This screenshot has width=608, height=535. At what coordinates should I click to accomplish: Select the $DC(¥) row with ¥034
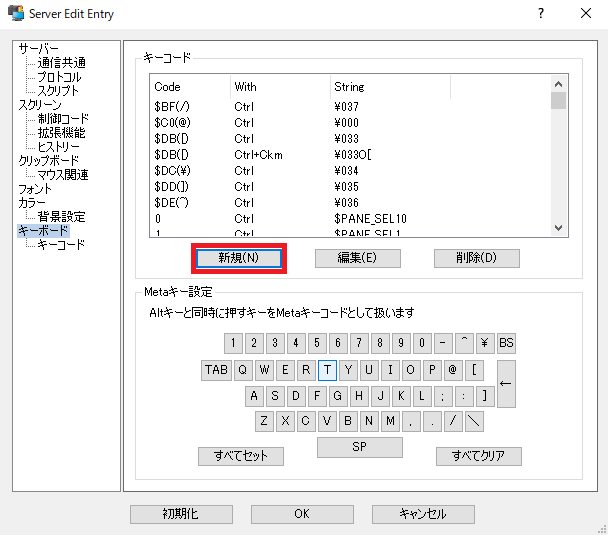point(350,171)
